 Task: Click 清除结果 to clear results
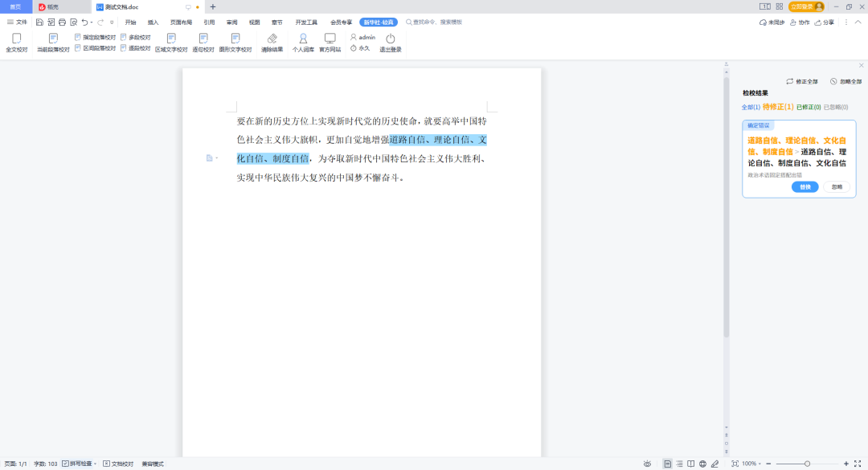point(272,43)
